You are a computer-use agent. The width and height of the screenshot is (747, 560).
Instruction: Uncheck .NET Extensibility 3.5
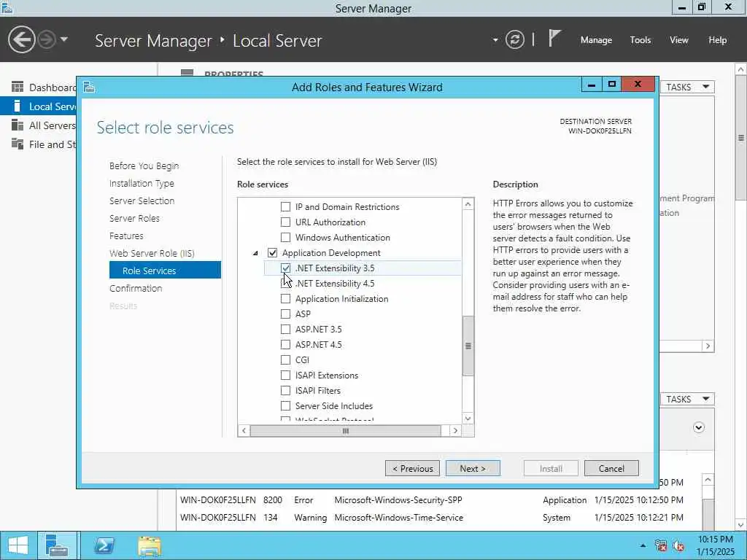point(285,268)
